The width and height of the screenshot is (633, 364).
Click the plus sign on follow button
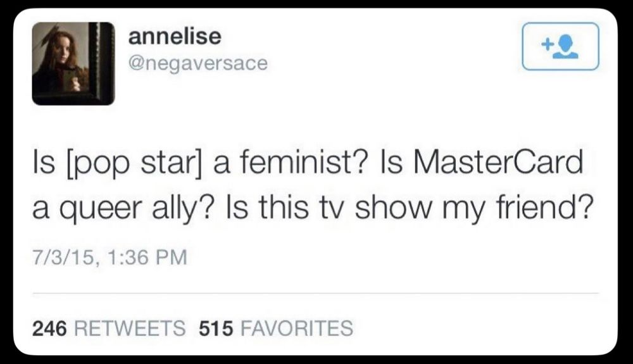[x=548, y=46]
